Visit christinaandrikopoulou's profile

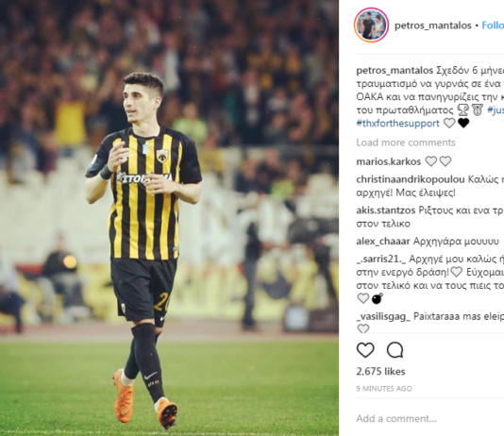pyautogui.click(x=411, y=179)
